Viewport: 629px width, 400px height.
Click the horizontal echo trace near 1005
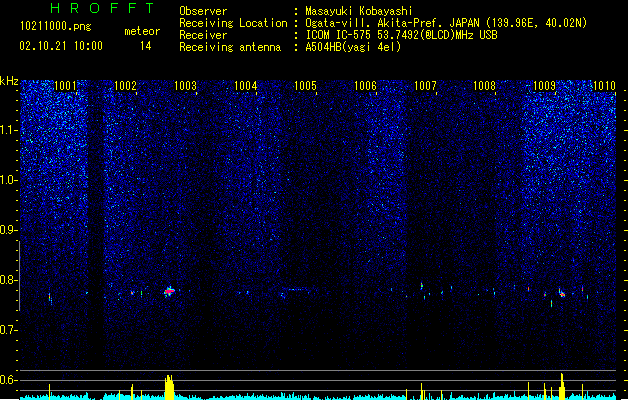coord(297,289)
